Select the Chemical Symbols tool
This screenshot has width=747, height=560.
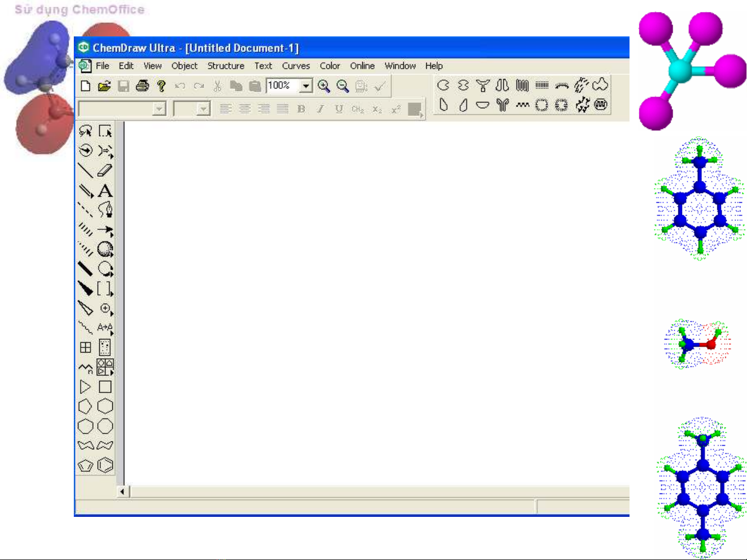coord(105,308)
